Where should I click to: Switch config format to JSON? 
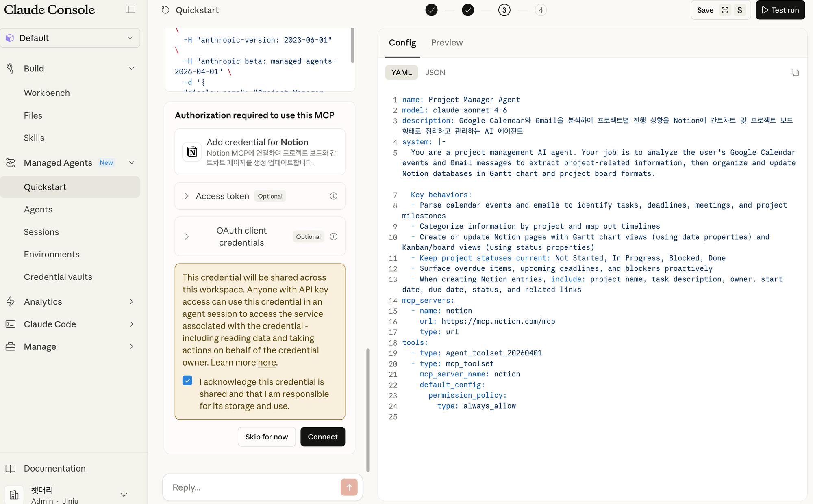pos(435,72)
